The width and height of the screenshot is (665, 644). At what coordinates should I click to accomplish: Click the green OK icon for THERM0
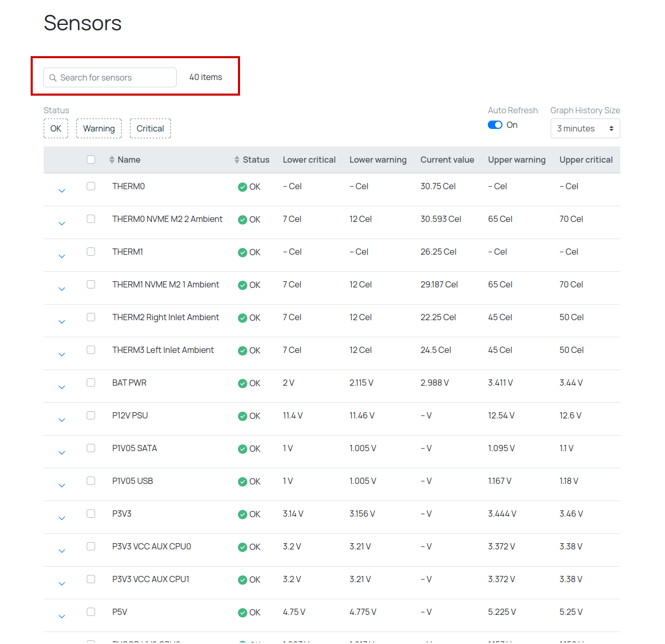[x=243, y=187]
